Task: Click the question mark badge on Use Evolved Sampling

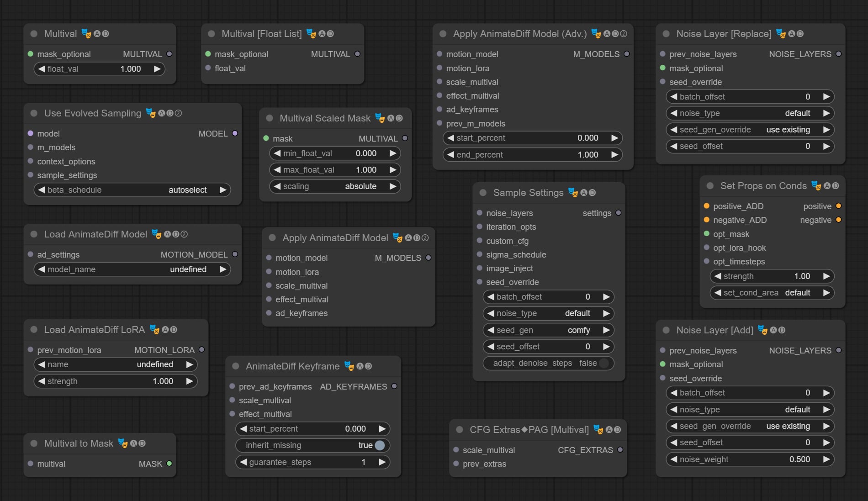Action: 179,113
